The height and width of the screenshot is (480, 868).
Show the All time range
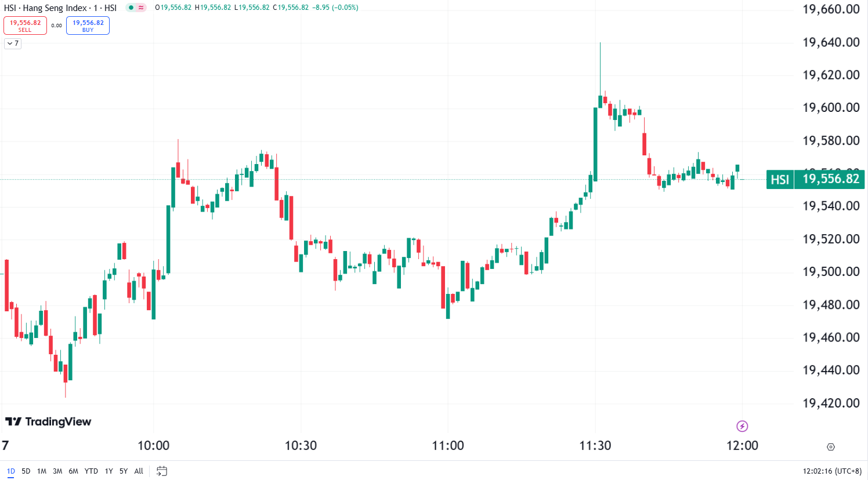pos(139,471)
